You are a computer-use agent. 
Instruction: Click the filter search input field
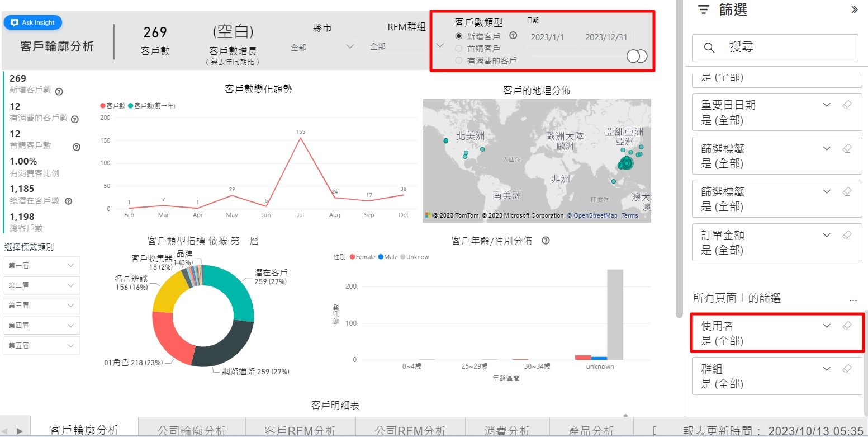click(782, 48)
